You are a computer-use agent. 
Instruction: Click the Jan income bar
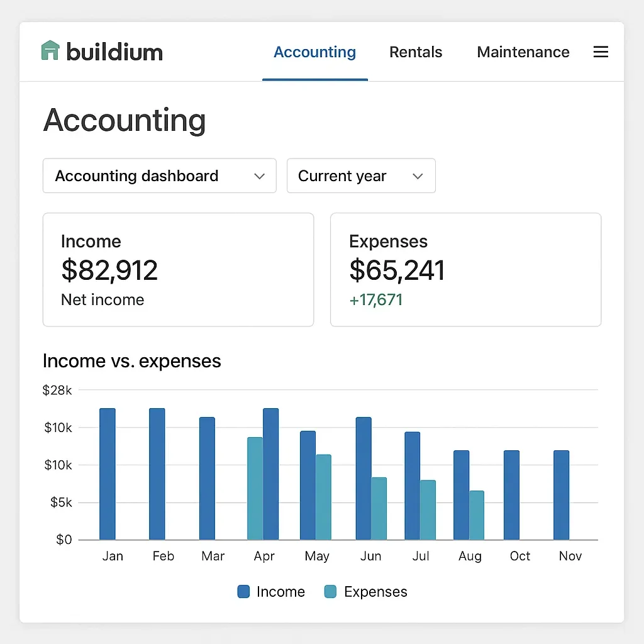[x=108, y=474]
